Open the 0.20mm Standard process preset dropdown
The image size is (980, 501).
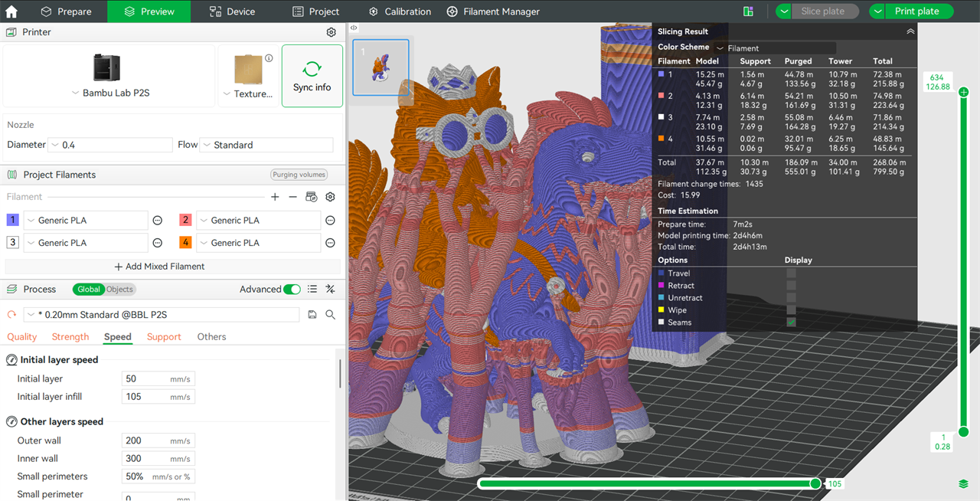click(162, 315)
